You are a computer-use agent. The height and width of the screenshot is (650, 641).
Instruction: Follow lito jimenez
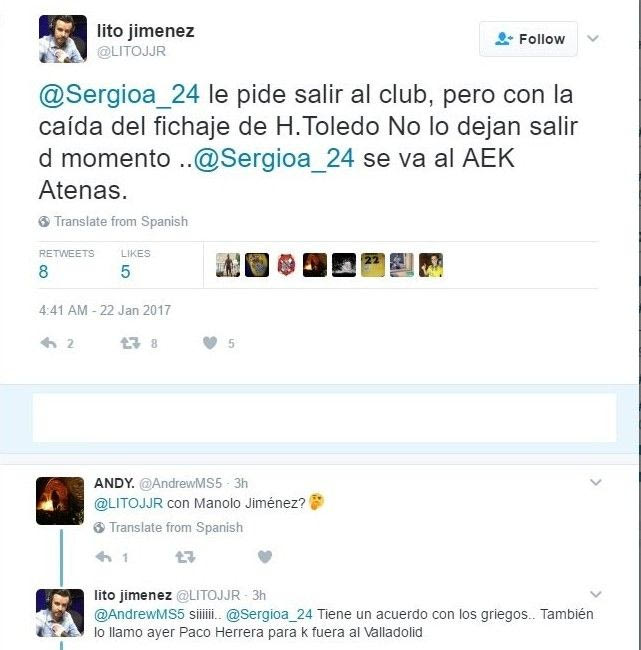click(528, 39)
